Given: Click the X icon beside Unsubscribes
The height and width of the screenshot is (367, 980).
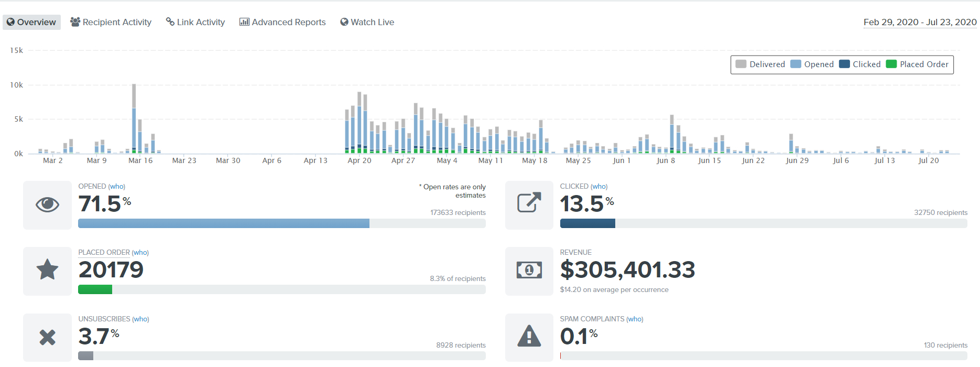Looking at the screenshot, I should coord(47,337).
